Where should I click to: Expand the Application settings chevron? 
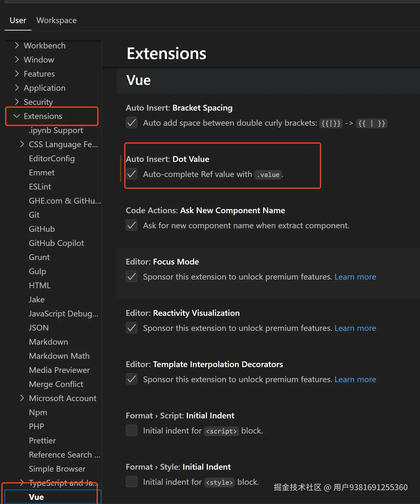(17, 88)
